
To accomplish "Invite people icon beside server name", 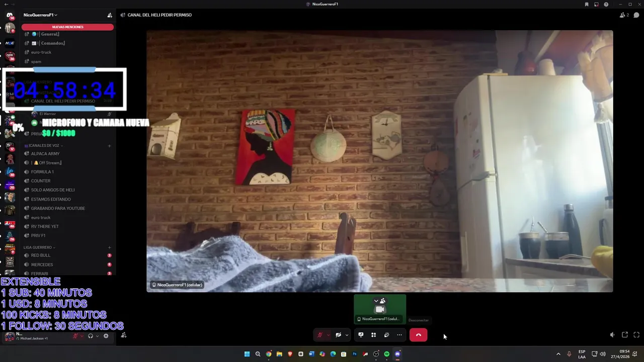I will (x=110, y=15).
